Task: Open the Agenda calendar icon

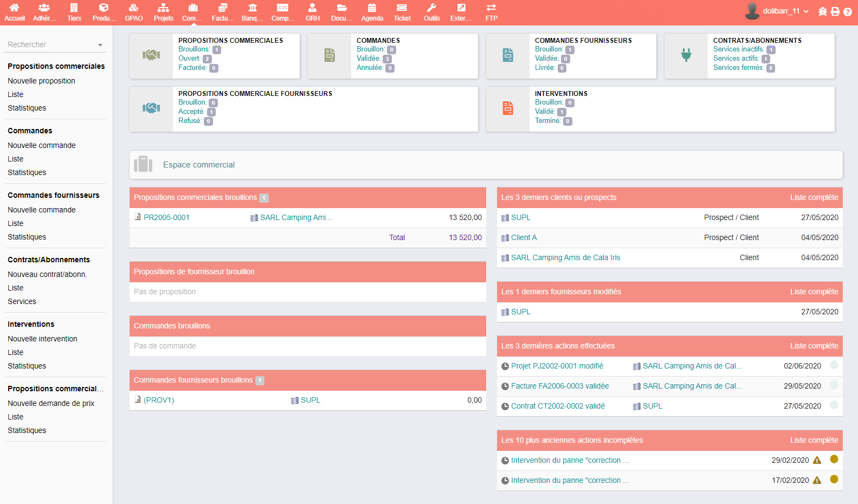Action: point(372,8)
